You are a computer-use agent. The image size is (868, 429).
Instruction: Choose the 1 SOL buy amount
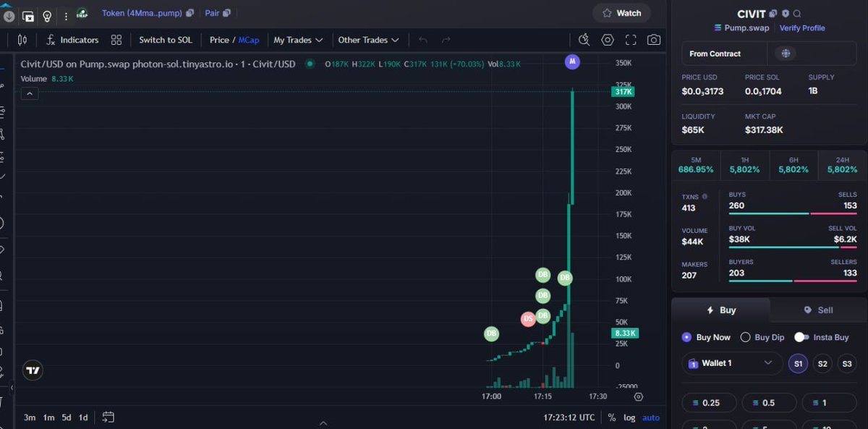tap(828, 403)
